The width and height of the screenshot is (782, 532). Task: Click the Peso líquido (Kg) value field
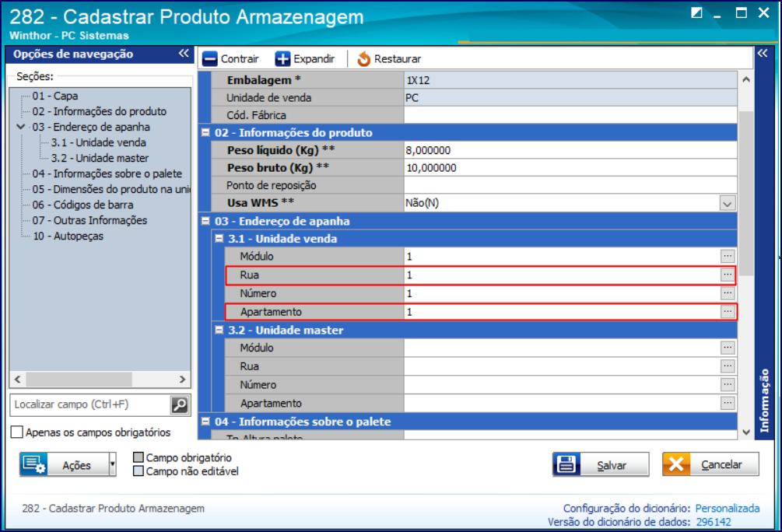pos(570,150)
